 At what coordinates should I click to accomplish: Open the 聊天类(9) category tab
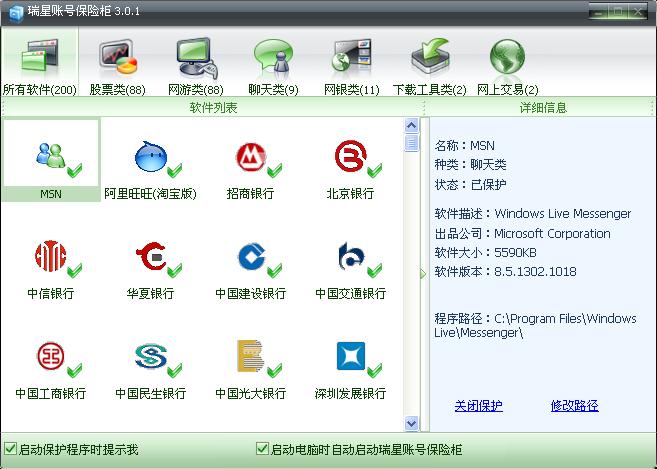tap(273, 66)
